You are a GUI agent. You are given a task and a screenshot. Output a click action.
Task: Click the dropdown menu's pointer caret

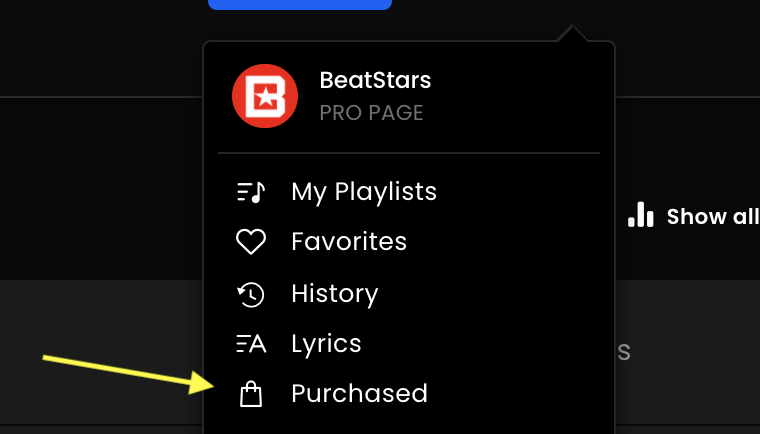(x=572, y=33)
